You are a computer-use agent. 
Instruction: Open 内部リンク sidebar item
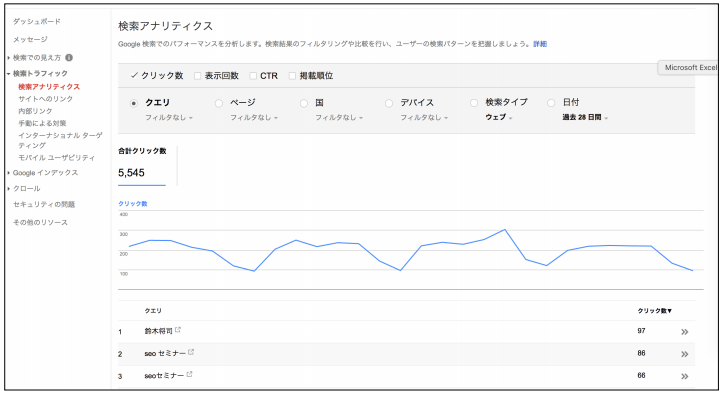coord(35,111)
